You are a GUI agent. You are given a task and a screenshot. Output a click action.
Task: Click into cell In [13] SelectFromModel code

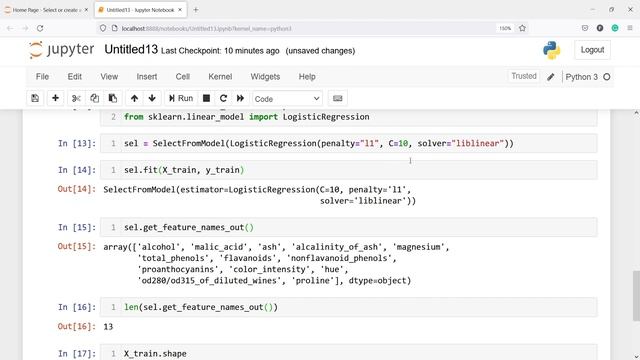[349, 143]
